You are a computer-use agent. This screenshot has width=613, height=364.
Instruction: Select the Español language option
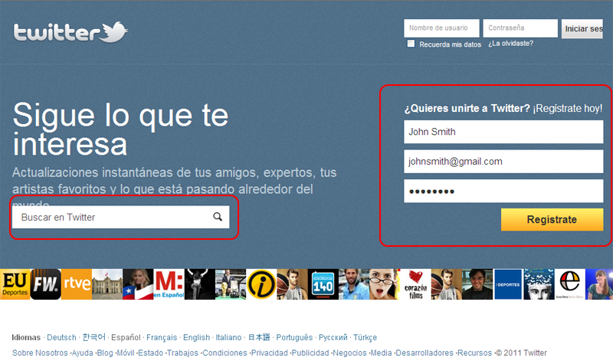(126, 337)
